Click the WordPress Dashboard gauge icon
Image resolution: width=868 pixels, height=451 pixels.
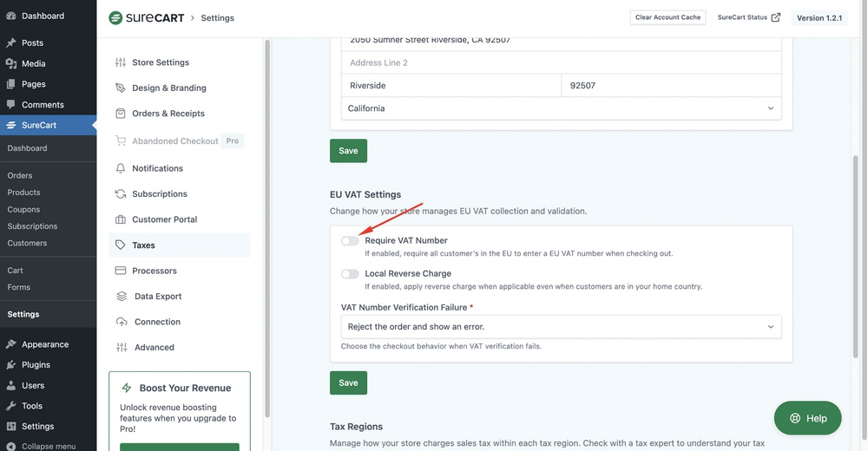[11, 16]
